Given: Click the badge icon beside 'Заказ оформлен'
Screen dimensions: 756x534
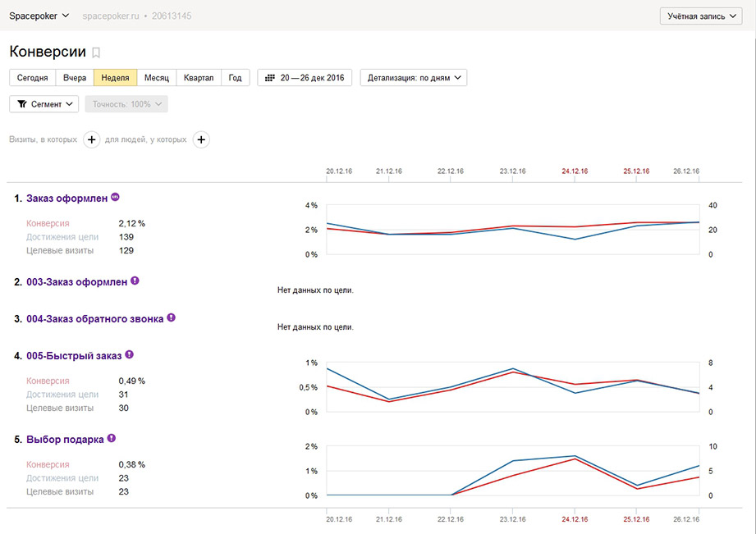Looking at the screenshot, I should tap(115, 197).
